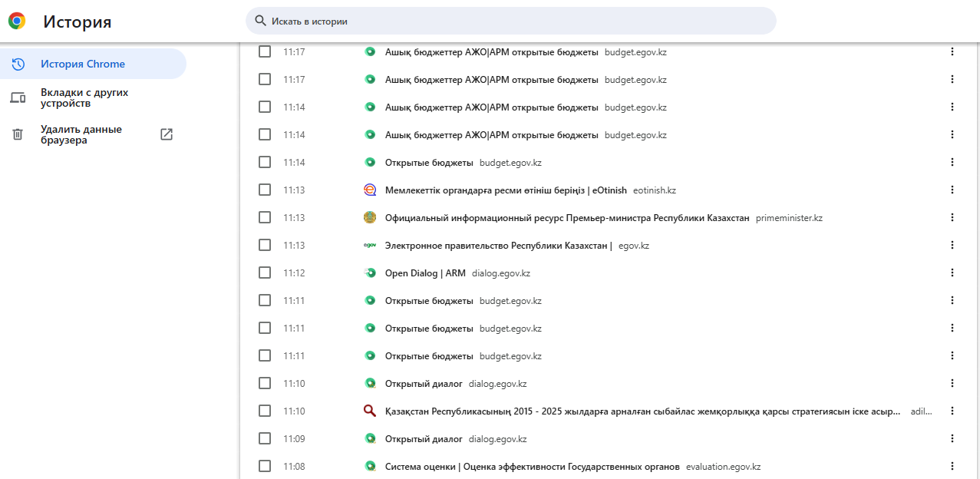Click the egov.kz site favicon
This screenshot has height=479, width=980.
point(370,246)
